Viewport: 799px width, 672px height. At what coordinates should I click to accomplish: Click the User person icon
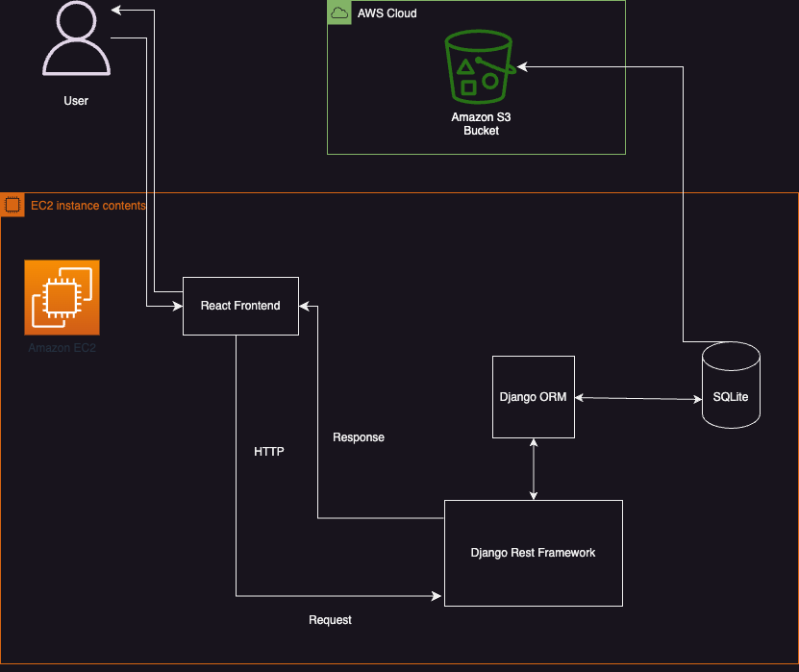tap(76, 38)
